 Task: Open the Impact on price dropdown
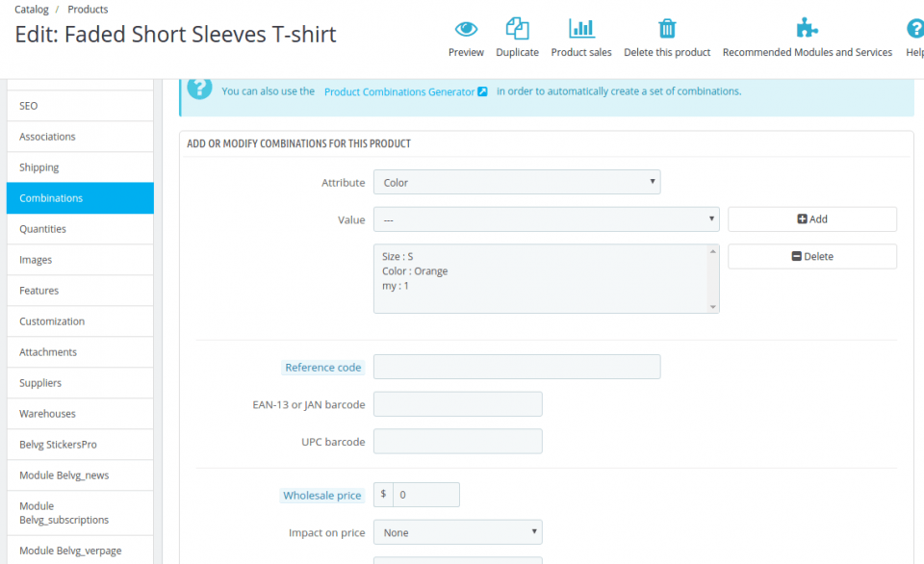coord(457,531)
